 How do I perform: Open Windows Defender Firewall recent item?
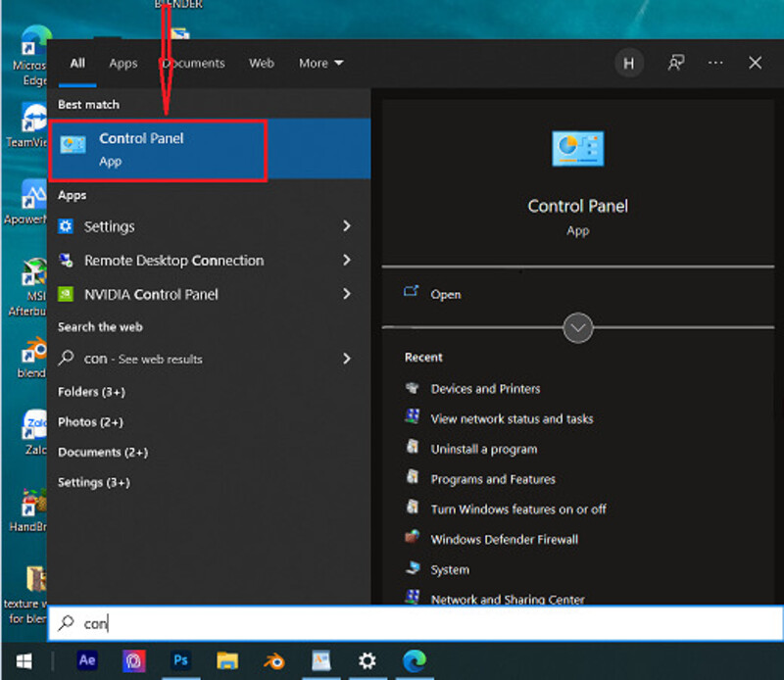505,539
